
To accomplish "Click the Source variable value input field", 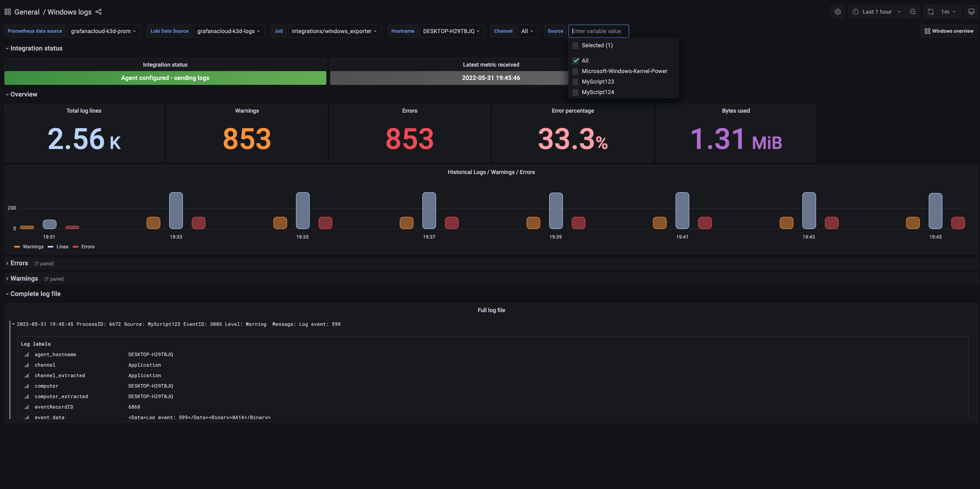I will [x=598, y=31].
